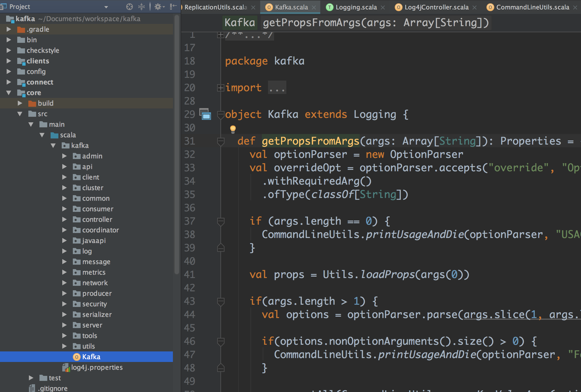Select the utils package

click(x=86, y=346)
